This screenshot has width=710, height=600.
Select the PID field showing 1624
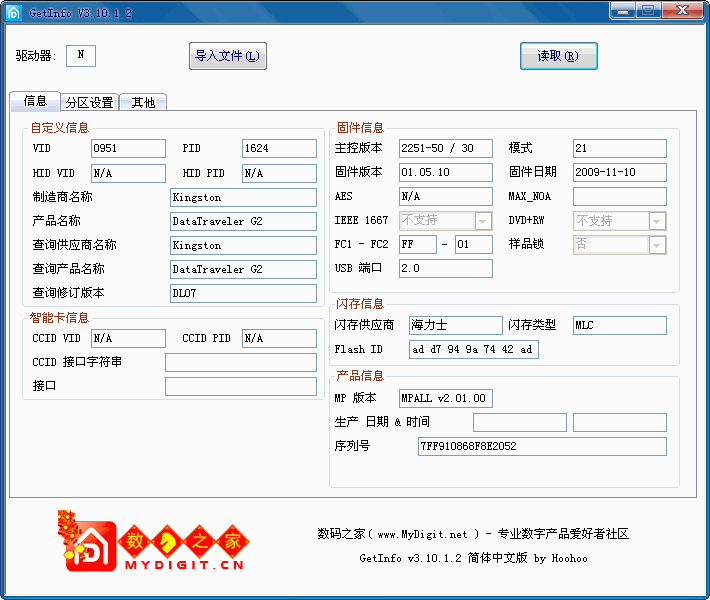(x=279, y=148)
